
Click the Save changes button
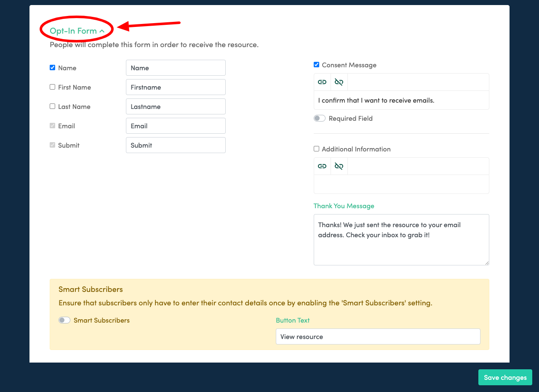(505, 377)
